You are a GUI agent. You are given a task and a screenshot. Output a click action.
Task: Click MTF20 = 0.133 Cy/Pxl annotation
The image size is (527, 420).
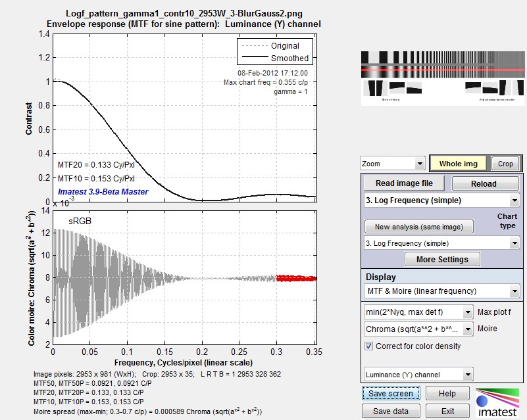click(96, 165)
